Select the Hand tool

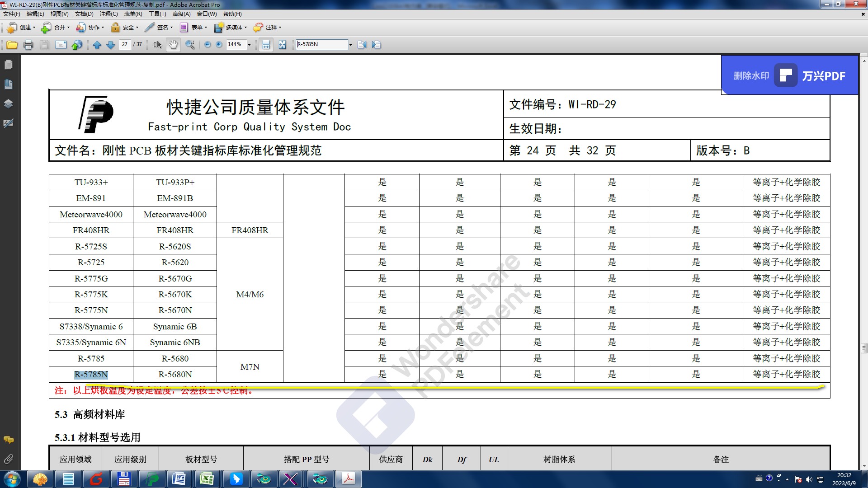173,45
